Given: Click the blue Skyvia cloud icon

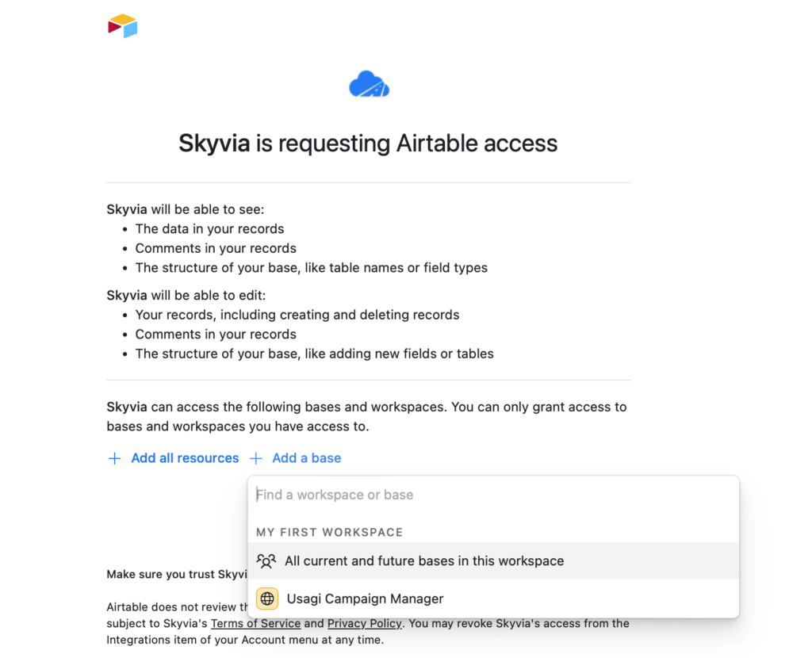Looking at the screenshot, I should [x=369, y=84].
